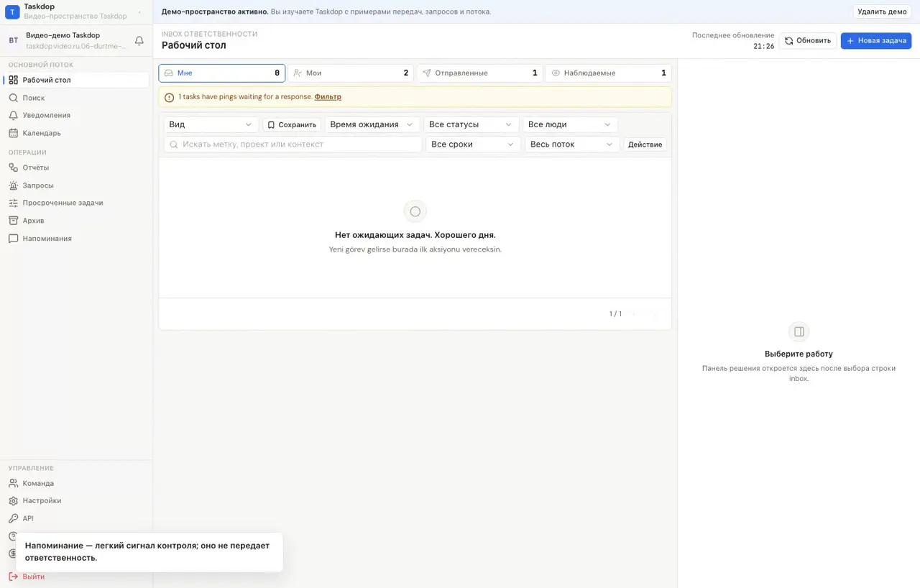Switch to the Мне tab

tap(222, 73)
